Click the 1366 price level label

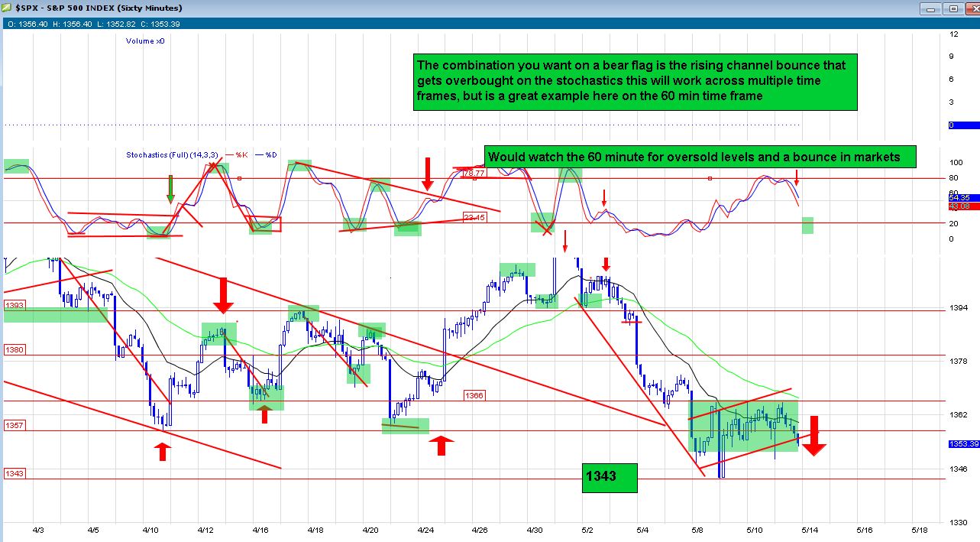(475, 395)
